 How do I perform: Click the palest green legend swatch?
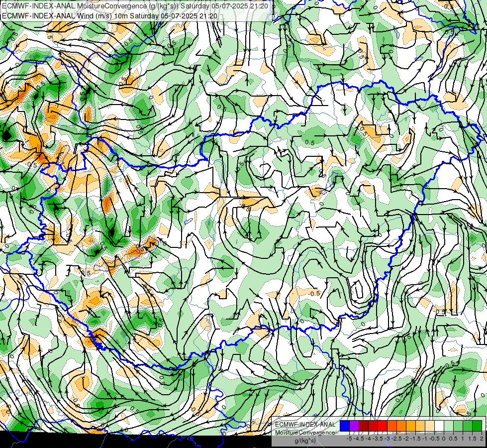449,426
